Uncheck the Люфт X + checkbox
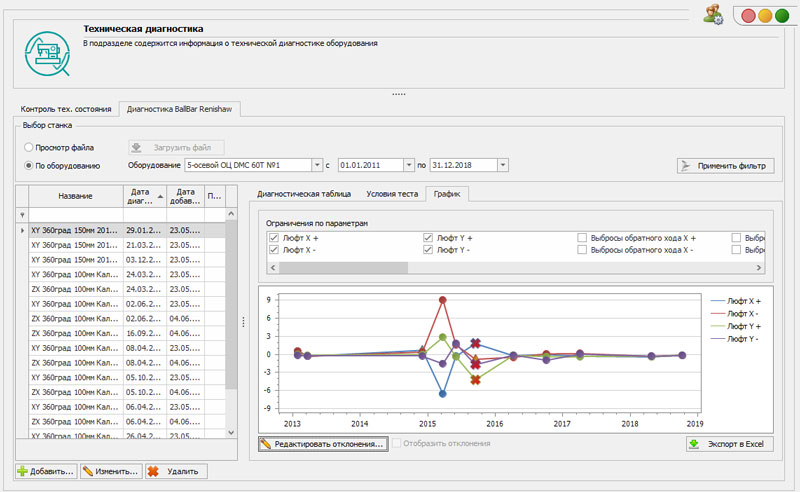 click(x=273, y=238)
